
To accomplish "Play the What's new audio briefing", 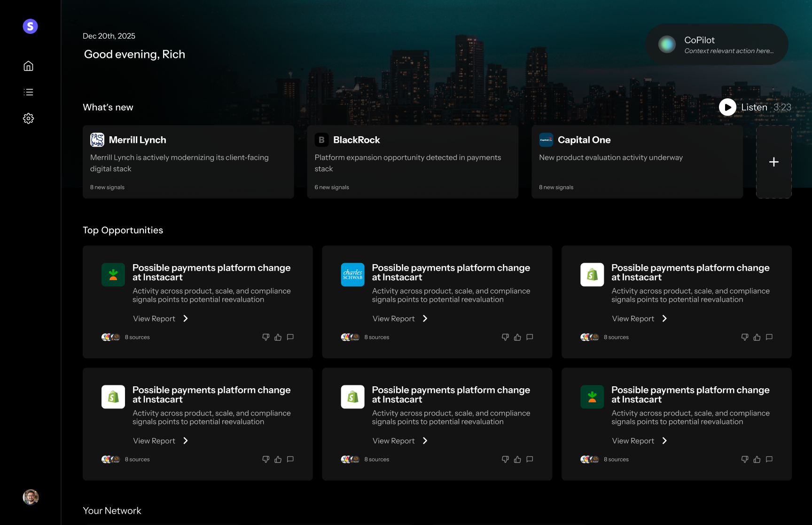I will point(727,107).
